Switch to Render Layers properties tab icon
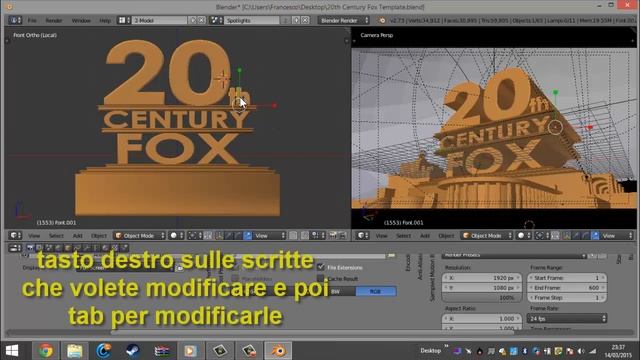This screenshot has height=360, width=640. 39,248
